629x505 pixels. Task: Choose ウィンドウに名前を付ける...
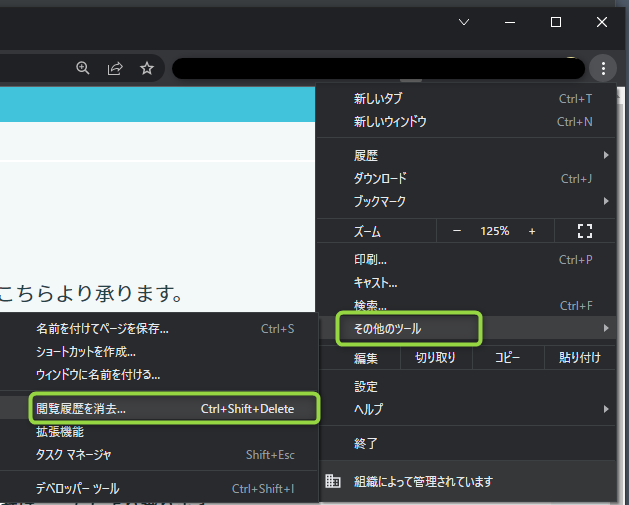158,375
